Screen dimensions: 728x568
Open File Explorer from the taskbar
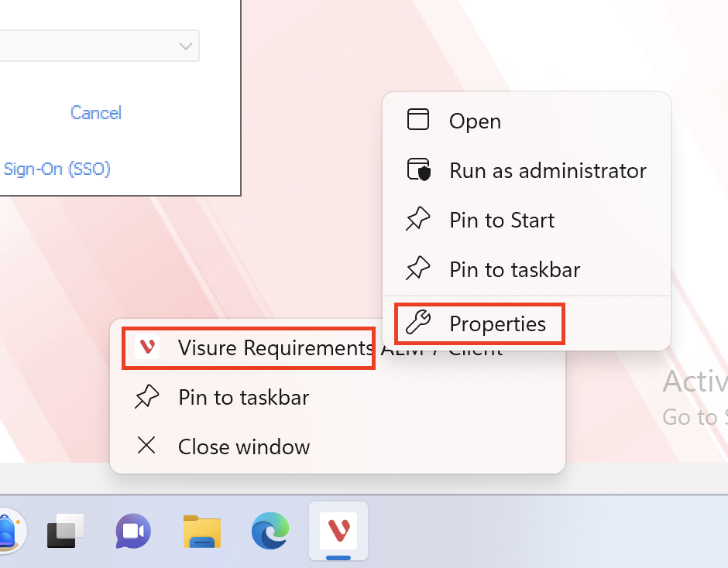tap(202, 531)
